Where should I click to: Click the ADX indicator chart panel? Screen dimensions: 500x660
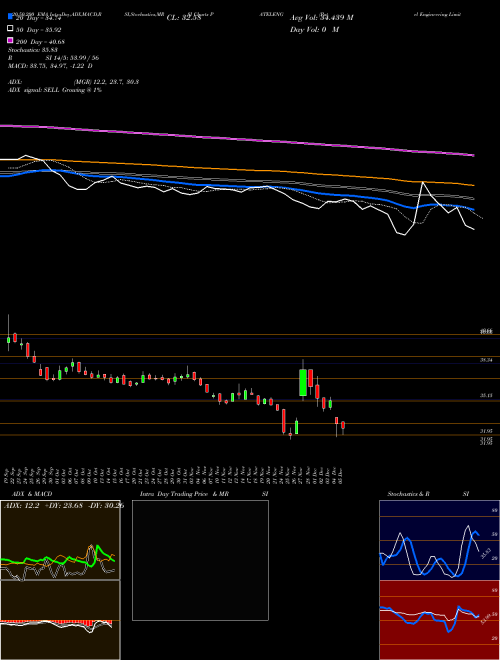point(60,540)
